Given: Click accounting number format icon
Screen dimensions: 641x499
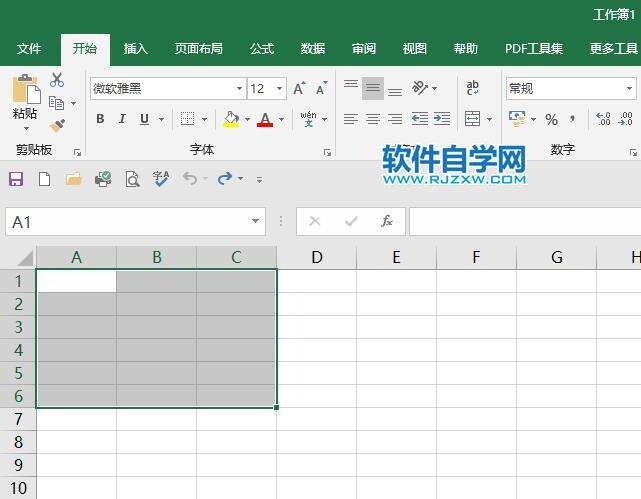Looking at the screenshot, I should [518, 119].
